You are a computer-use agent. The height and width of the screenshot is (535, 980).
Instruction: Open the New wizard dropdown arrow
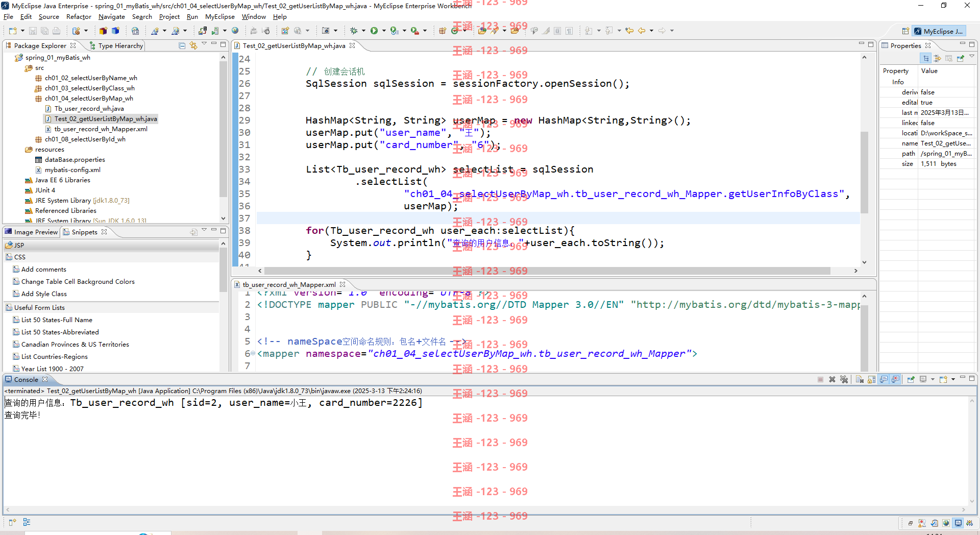[22, 31]
